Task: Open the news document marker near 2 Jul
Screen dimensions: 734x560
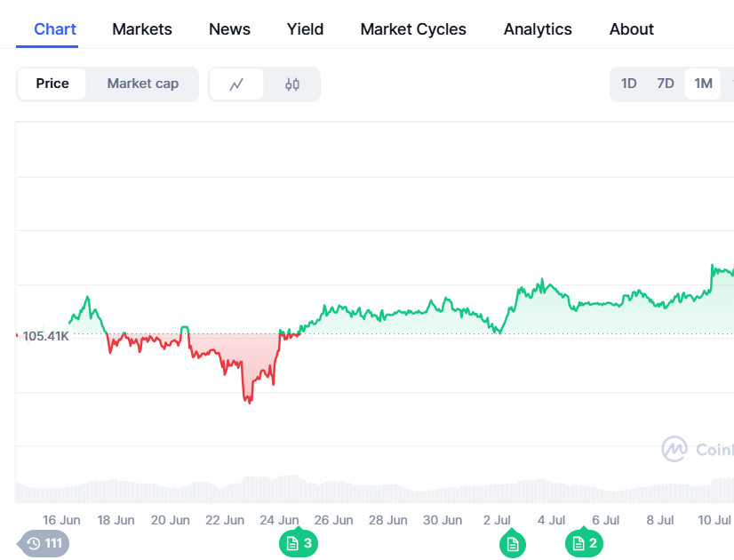Action: [512, 543]
